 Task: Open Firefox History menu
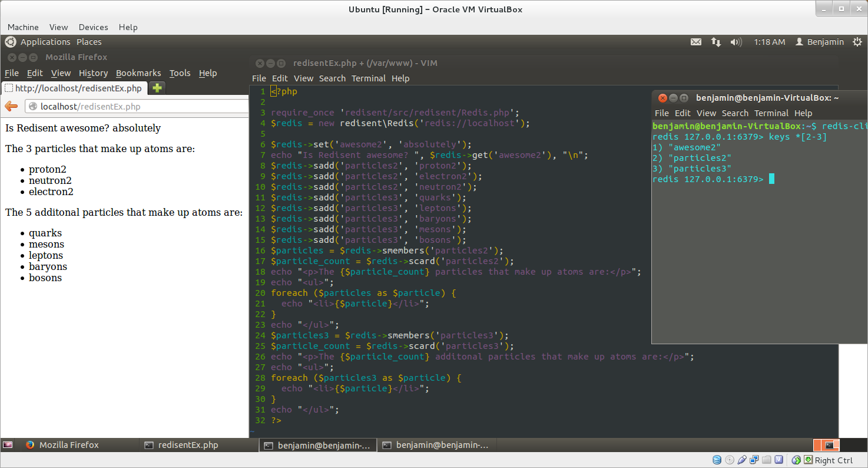click(x=93, y=73)
